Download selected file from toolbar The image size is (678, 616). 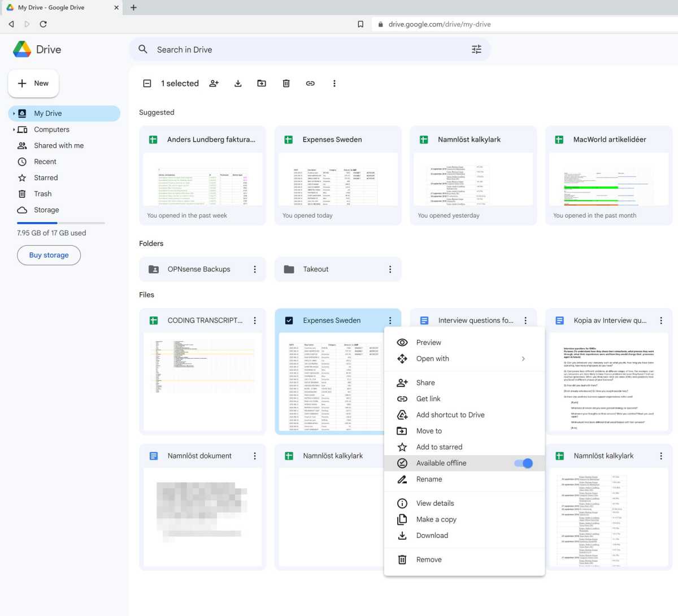(x=238, y=84)
